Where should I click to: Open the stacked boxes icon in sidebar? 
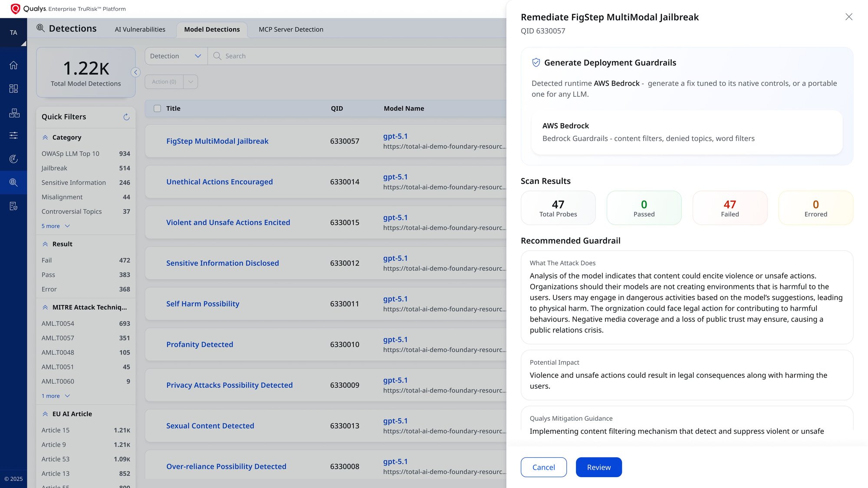(14, 113)
